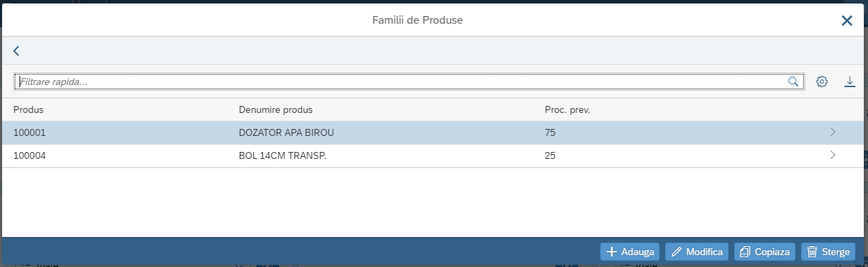This screenshot has width=868, height=267.
Task: Download the table via export icon
Action: coord(849,82)
